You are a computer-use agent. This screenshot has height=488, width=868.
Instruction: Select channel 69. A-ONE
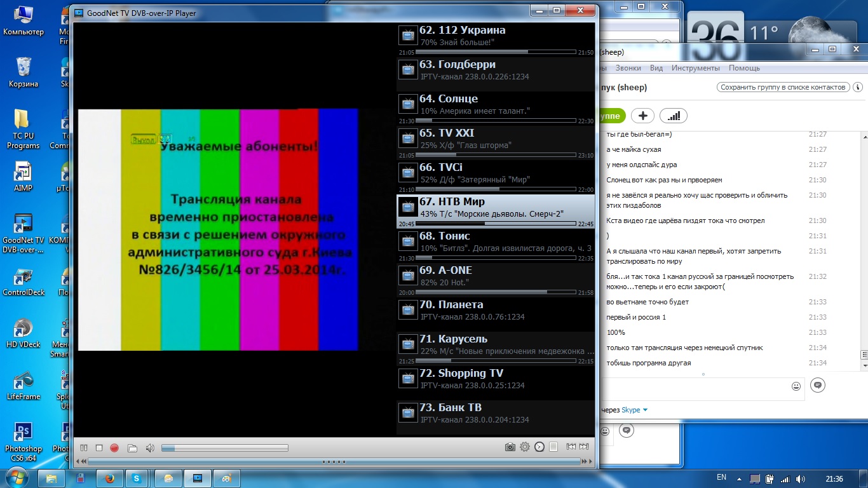(496, 280)
